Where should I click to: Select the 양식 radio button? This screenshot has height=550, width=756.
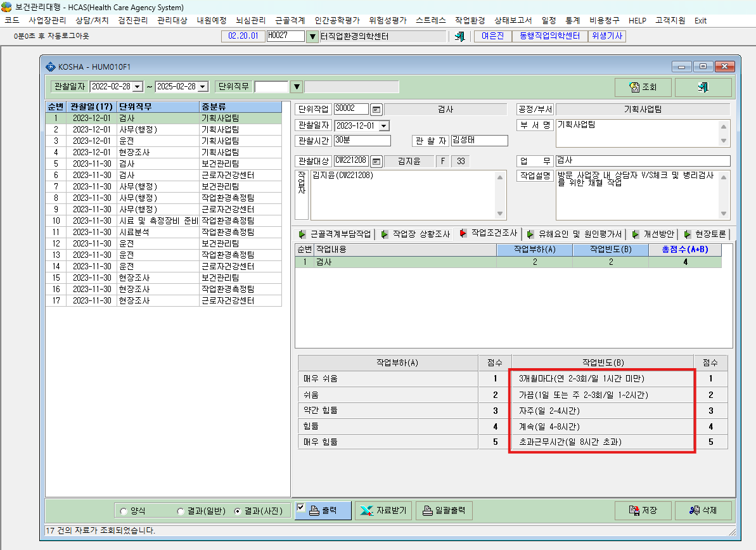(124, 511)
